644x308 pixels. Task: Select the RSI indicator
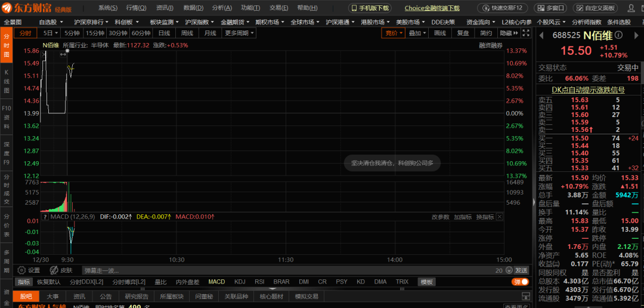259,282
